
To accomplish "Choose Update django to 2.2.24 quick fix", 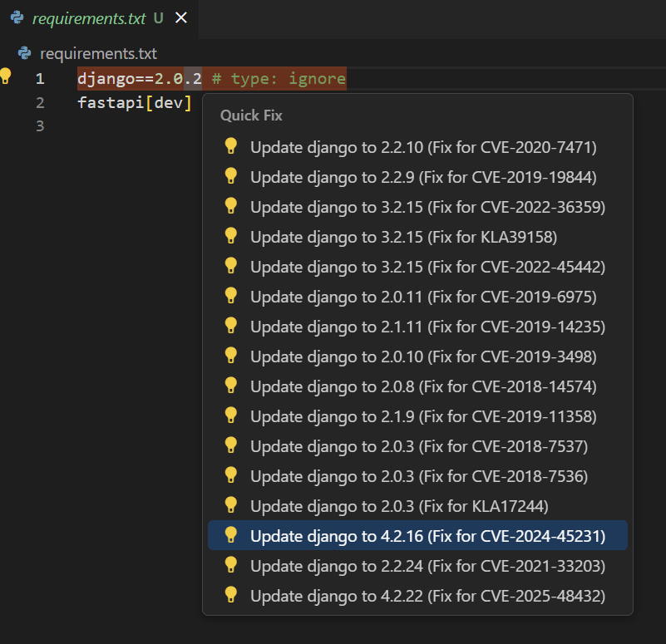I will coord(417,566).
